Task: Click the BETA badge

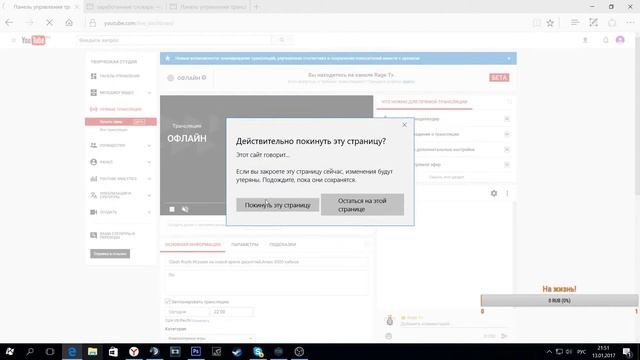Action: click(499, 78)
